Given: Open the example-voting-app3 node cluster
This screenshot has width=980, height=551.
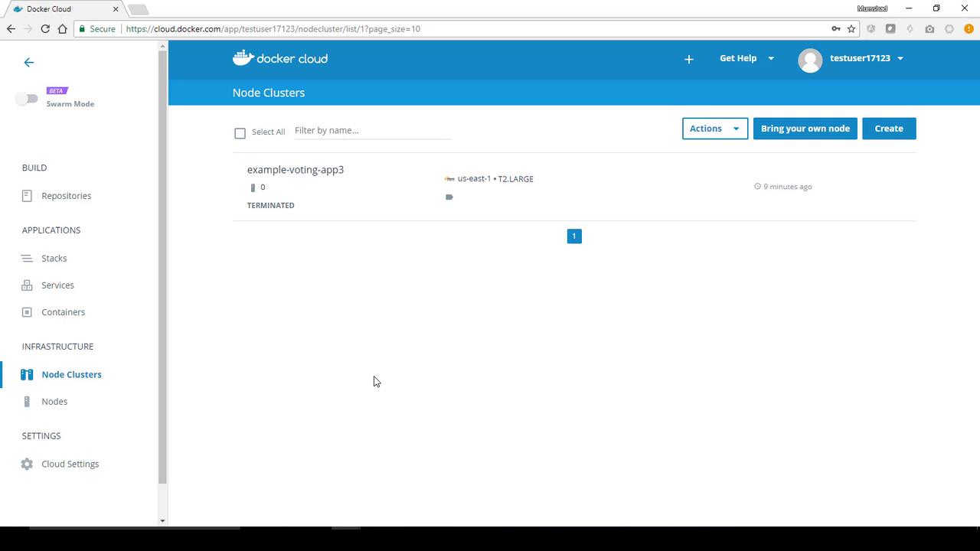Looking at the screenshot, I should pos(296,170).
